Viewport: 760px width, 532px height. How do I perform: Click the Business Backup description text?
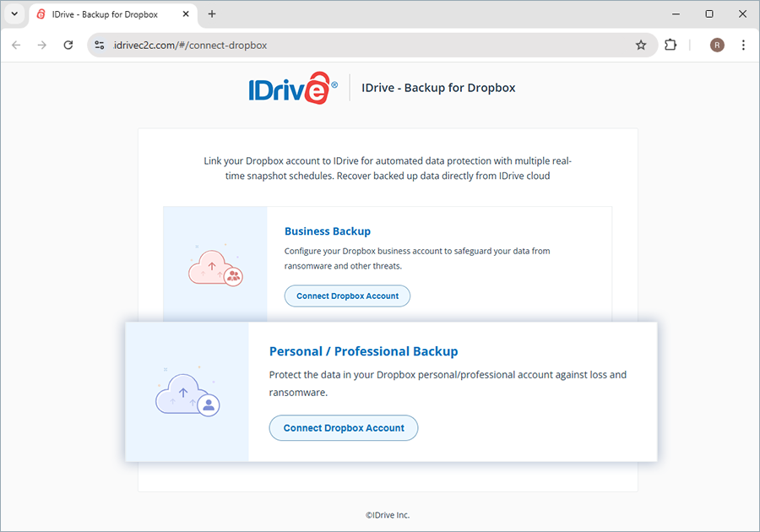tap(417, 258)
